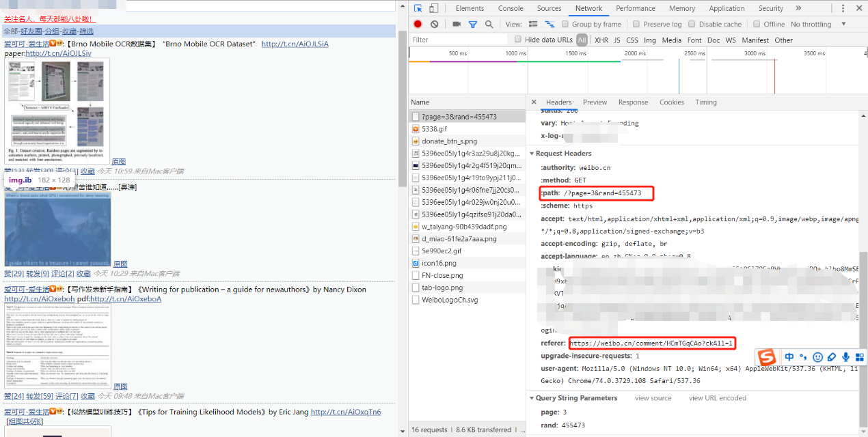Open network search magnifier icon
Image resolution: width=868 pixels, height=437 pixels.
(489, 24)
